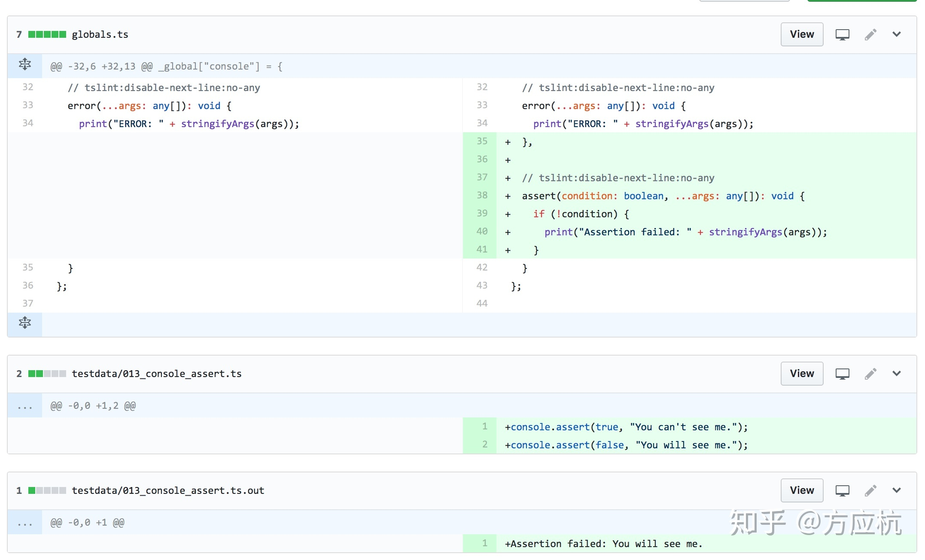
Task: Click pencil icon for 013_console_assert.ts.out
Action: (870, 490)
